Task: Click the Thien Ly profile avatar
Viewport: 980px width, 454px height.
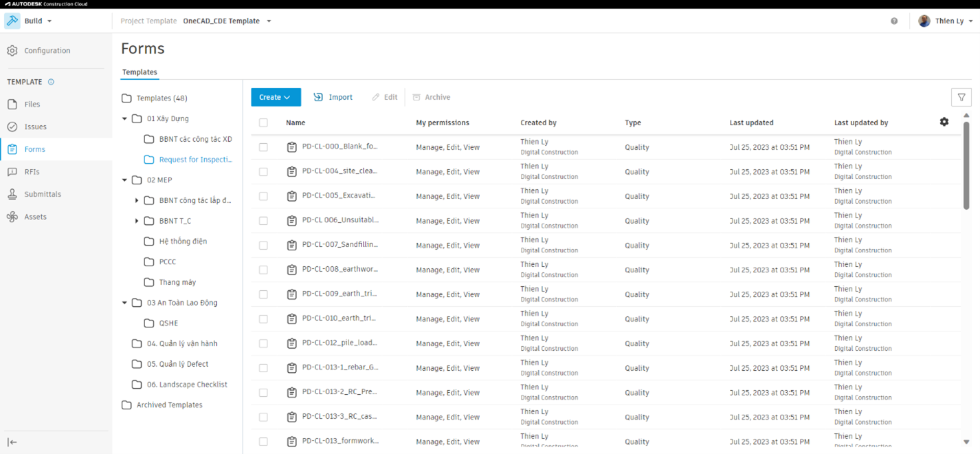Action: coord(924,21)
